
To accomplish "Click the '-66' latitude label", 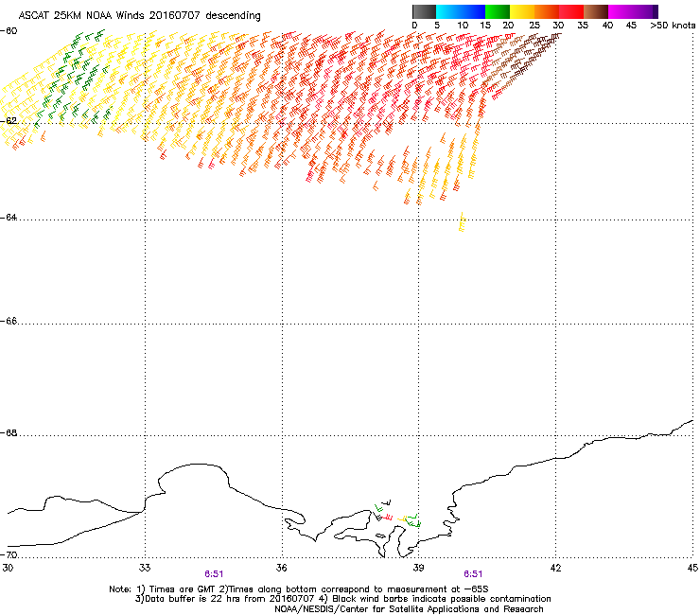I will [x=9, y=321].
